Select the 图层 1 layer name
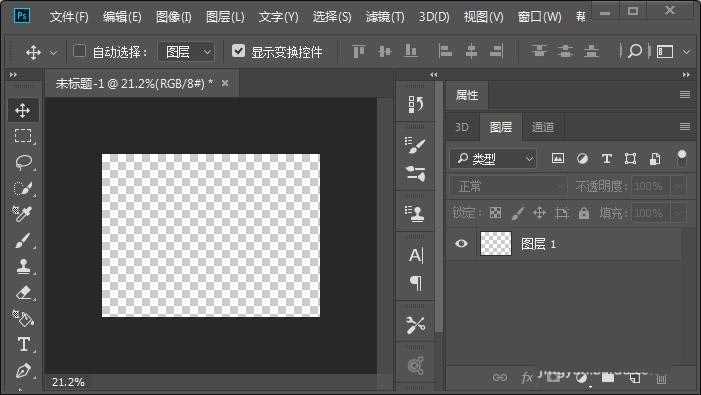Image resolution: width=701 pixels, height=395 pixels. point(538,244)
